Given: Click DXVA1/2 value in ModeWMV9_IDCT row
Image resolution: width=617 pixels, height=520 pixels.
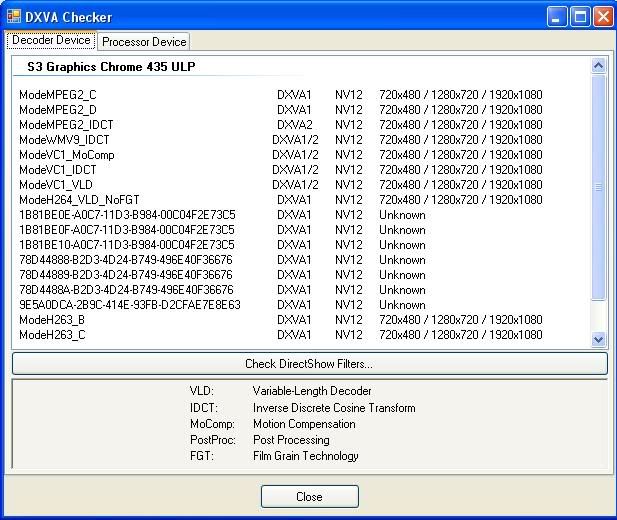Looking at the screenshot, I should (x=295, y=140).
